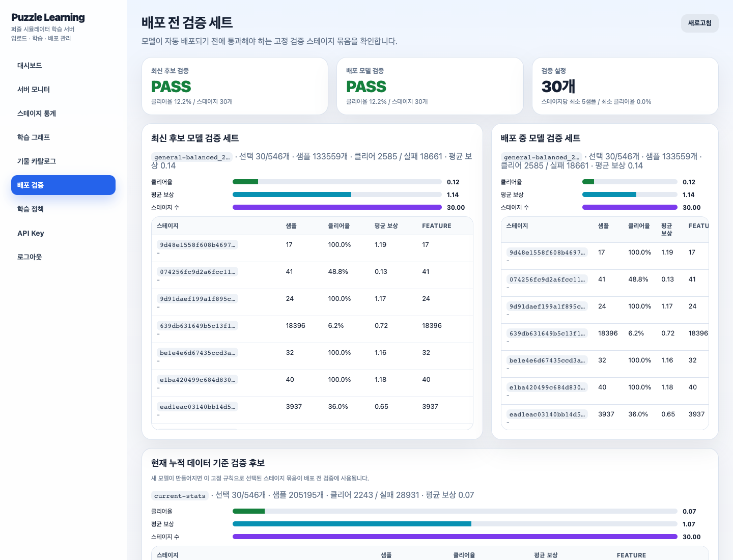This screenshot has height=560, width=733.
Task: Click 스테이지 수 bar under current-stats
Action: (x=455, y=537)
